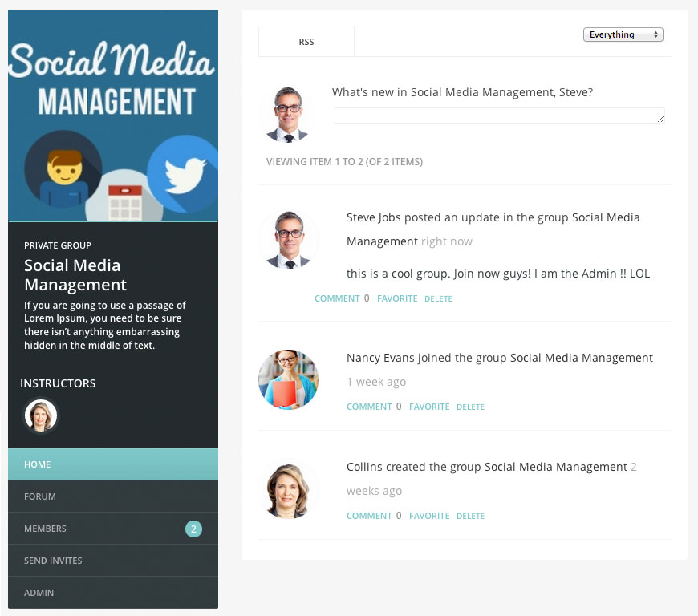Click the Social Media Management banner image
The image size is (698, 616).
point(113,115)
